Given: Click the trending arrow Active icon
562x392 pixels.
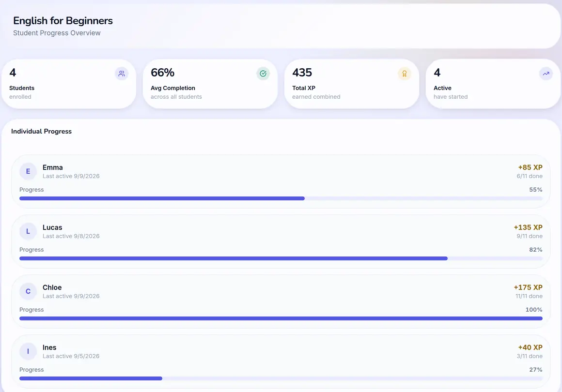Looking at the screenshot, I should click(x=546, y=74).
